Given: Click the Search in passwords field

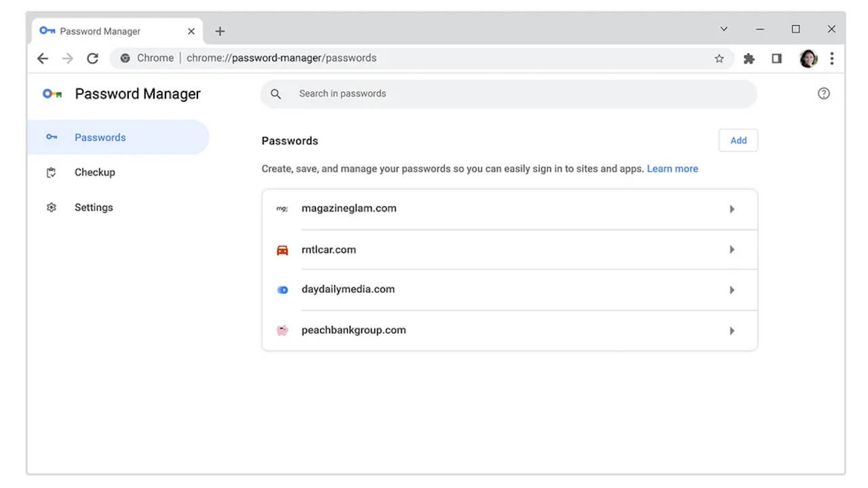Looking at the screenshot, I should 407,94.
